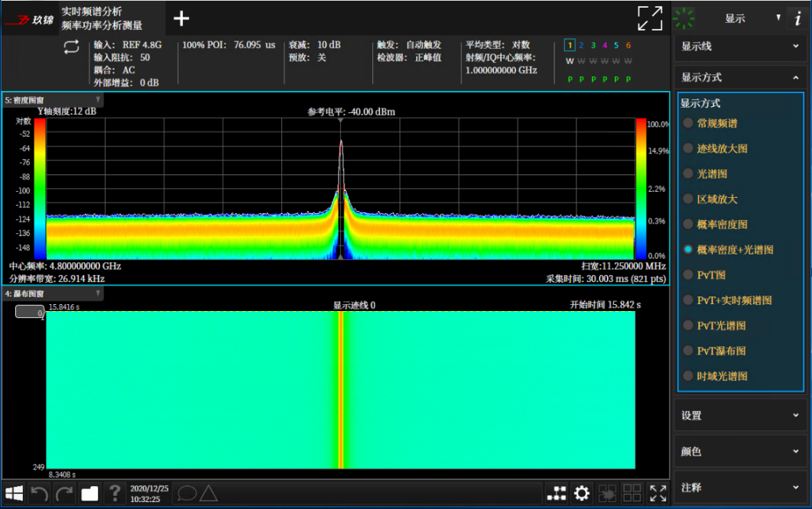The height and width of the screenshot is (509, 812).
Task: Click the network hierarchy icon
Action: pos(557,493)
